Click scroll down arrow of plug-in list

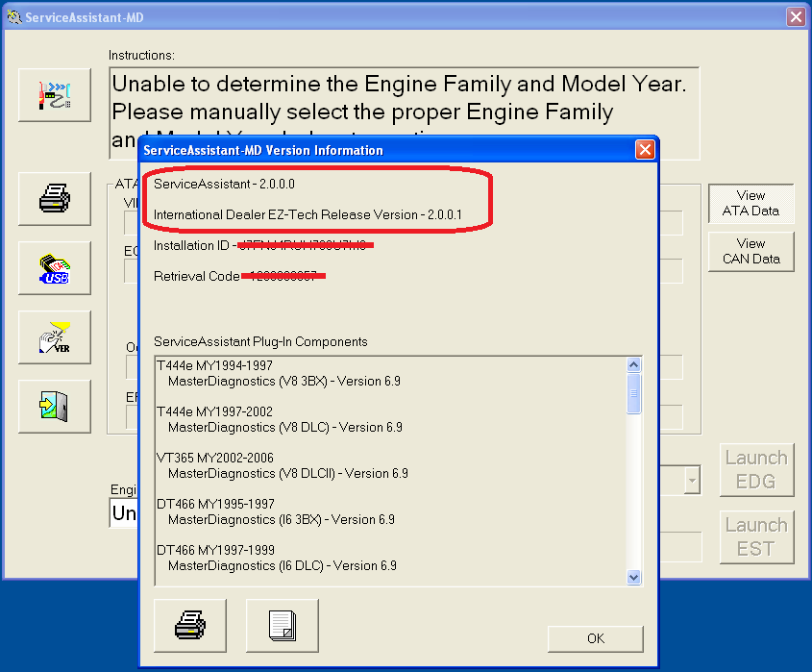(633, 577)
